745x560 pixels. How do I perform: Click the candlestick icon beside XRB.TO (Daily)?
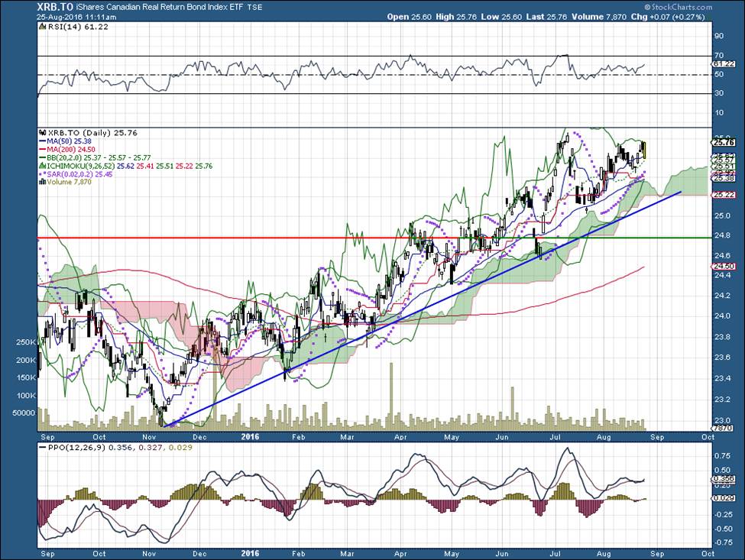pyautogui.click(x=42, y=133)
